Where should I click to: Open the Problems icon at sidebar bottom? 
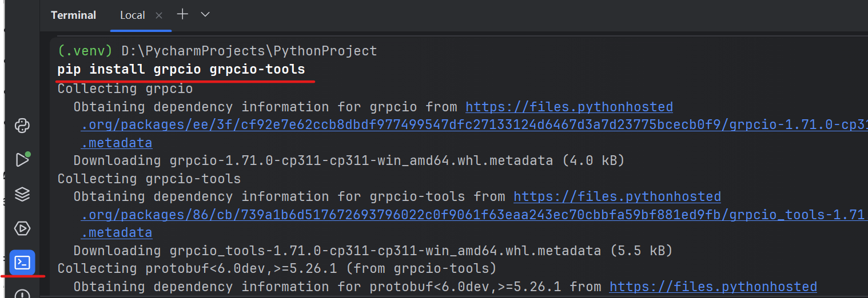click(22, 294)
